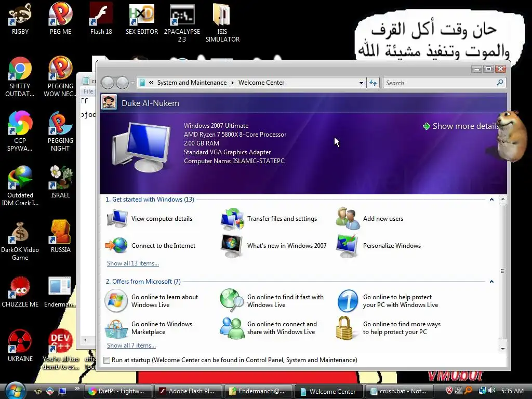Enable the Run at startup checkbox
This screenshot has height=399, width=532.
107,361
